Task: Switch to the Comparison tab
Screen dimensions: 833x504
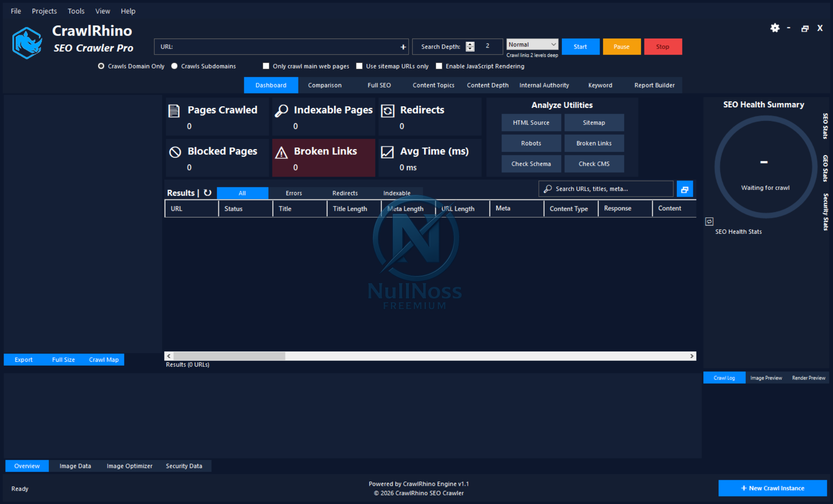Action: coord(325,85)
